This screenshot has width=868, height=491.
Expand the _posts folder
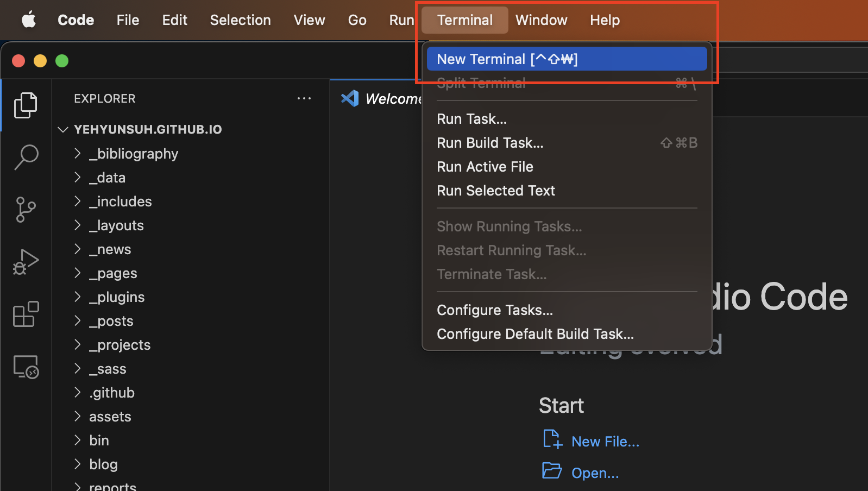[x=77, y=321]
